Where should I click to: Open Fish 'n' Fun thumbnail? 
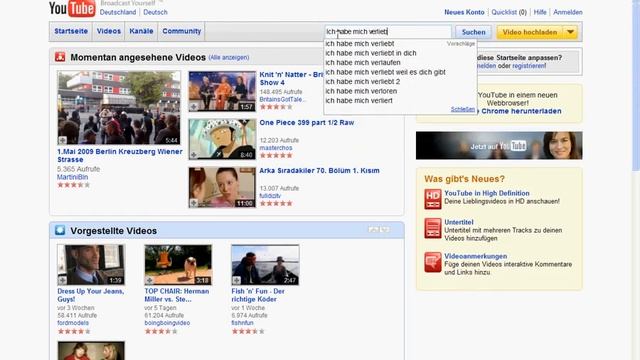point(265,265)
